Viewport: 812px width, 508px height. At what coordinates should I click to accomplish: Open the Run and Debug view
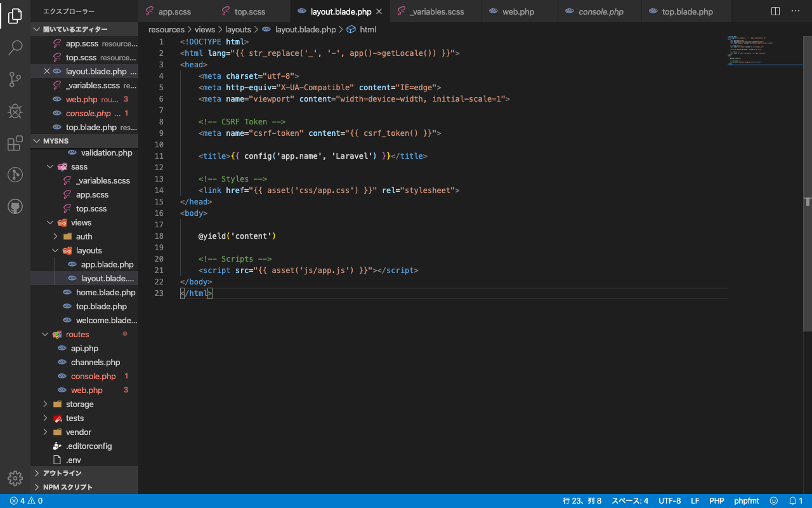[15, 111]
